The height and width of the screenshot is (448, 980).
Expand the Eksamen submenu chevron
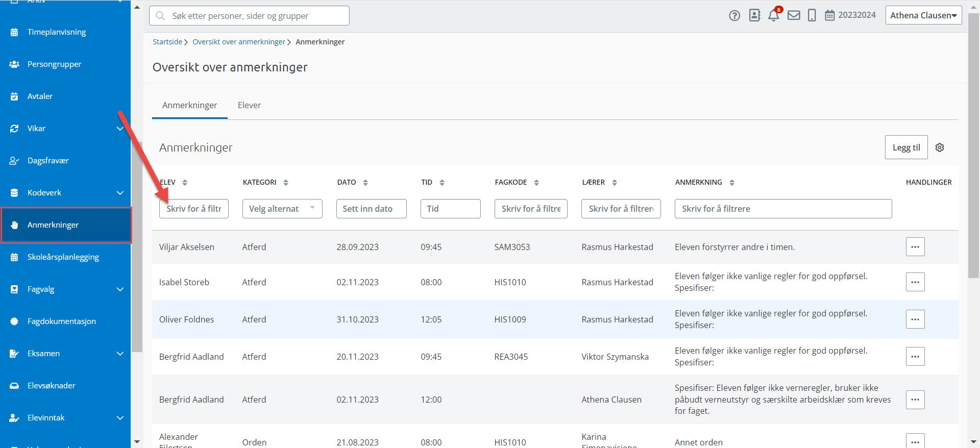coord(120,354)
